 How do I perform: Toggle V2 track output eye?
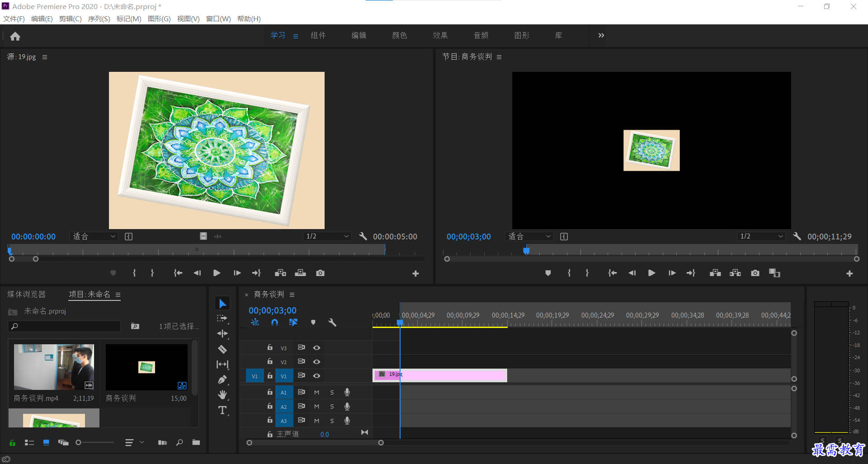(316, 361)
